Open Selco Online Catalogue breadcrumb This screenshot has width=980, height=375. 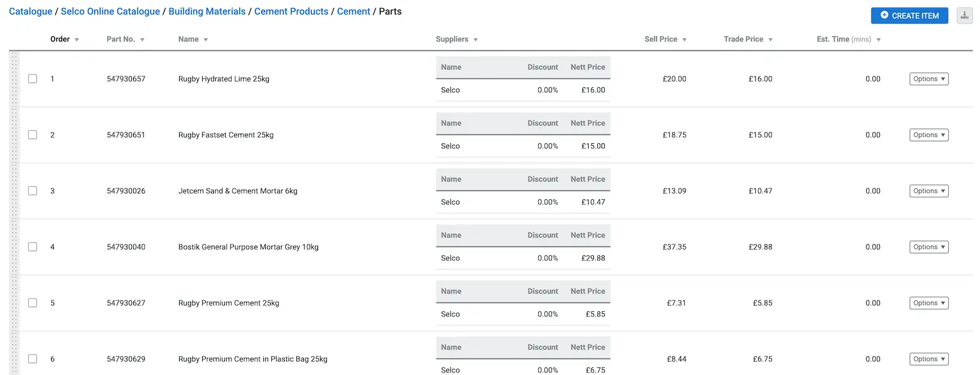click(x=110, y=11)
